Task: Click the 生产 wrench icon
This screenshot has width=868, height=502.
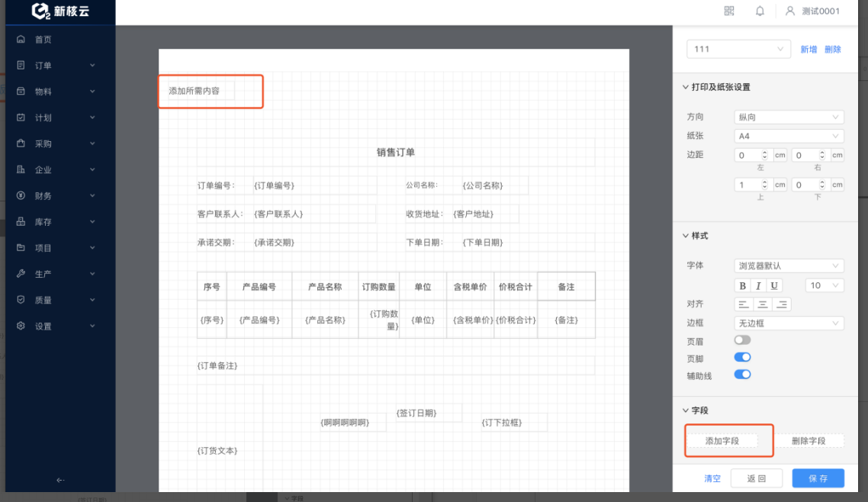Action: point(21,273)
